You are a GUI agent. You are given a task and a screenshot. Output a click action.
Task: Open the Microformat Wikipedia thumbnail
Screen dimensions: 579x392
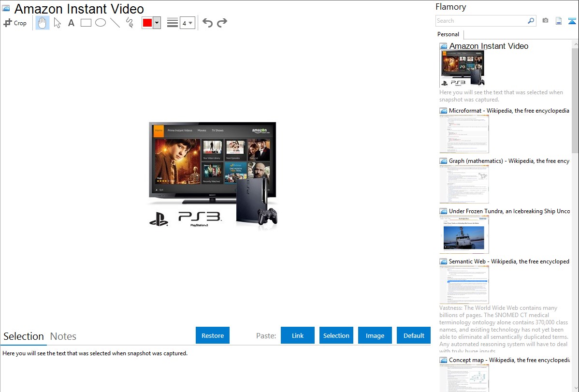464,134
